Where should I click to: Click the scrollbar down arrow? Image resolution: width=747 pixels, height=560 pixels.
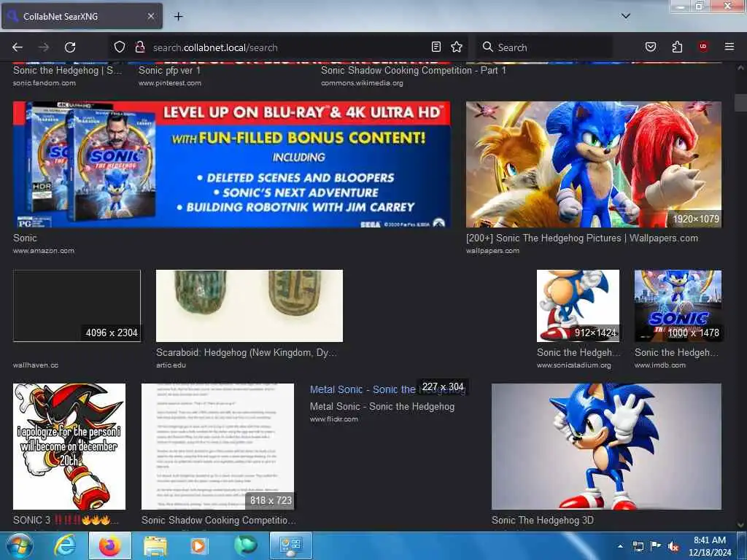click(x=740, y=525)
